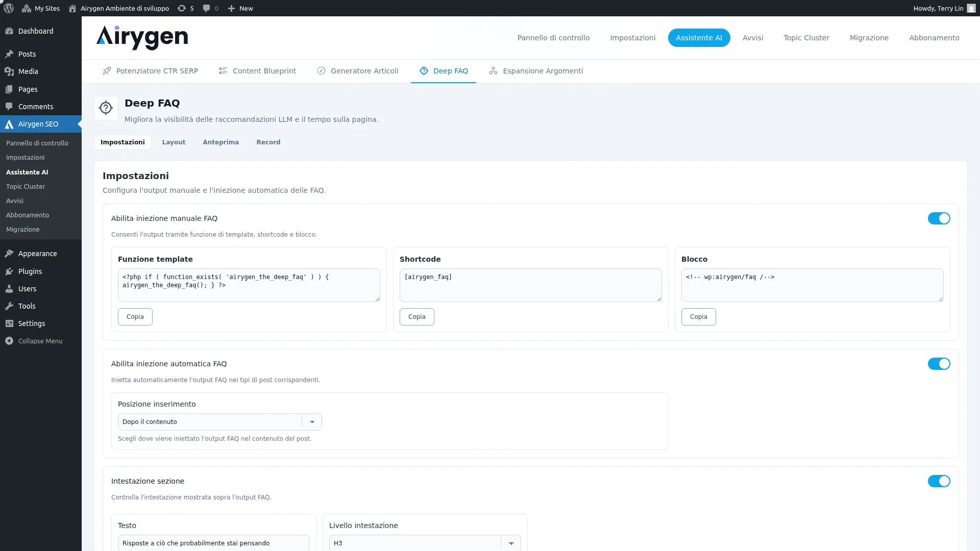Image resolution: width=980 pixels, height=551 pixels.
Task: Click the Deep FAQ heading icon tile
Action: [x=106, y=108]
